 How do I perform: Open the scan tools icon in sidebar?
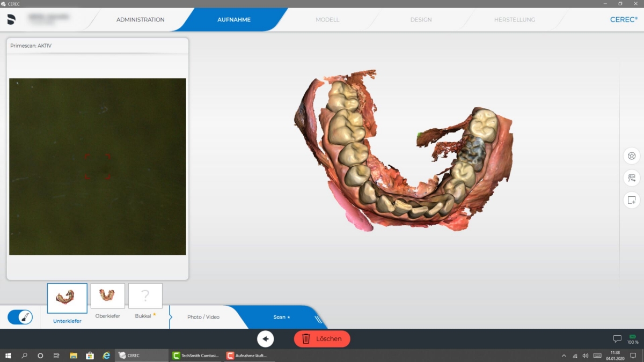point(632,178)
